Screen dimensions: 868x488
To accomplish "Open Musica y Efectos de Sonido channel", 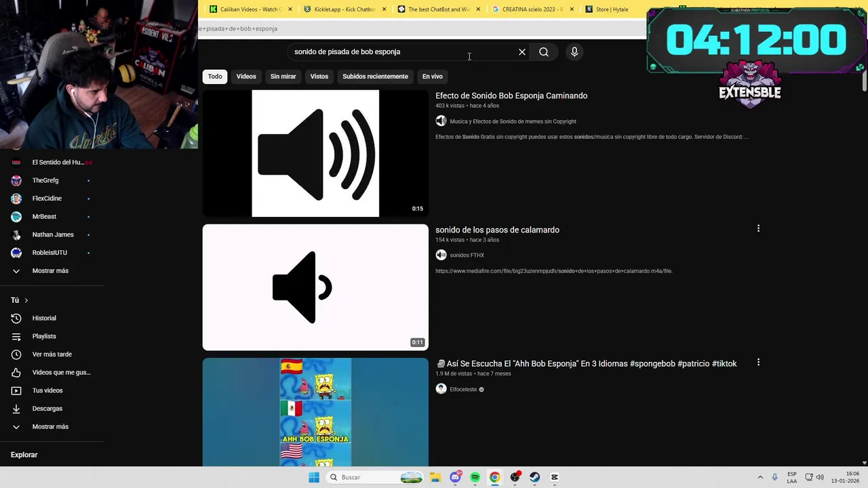I will (513, 121).
